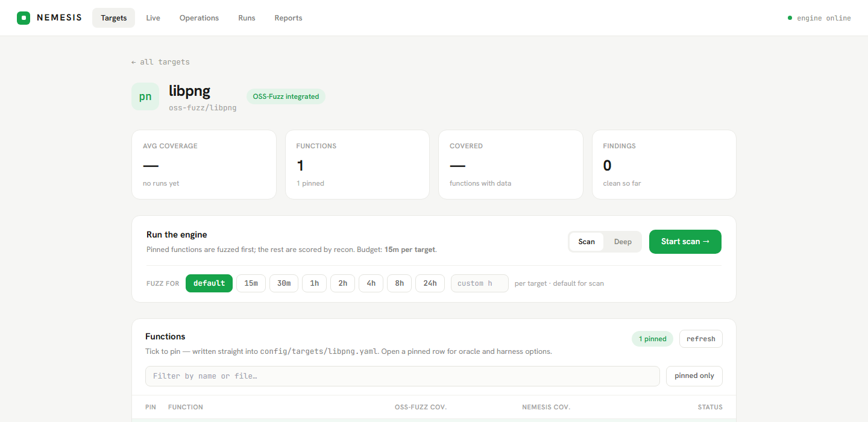Toggle the 'pinned only' filter

click(694, 376)
